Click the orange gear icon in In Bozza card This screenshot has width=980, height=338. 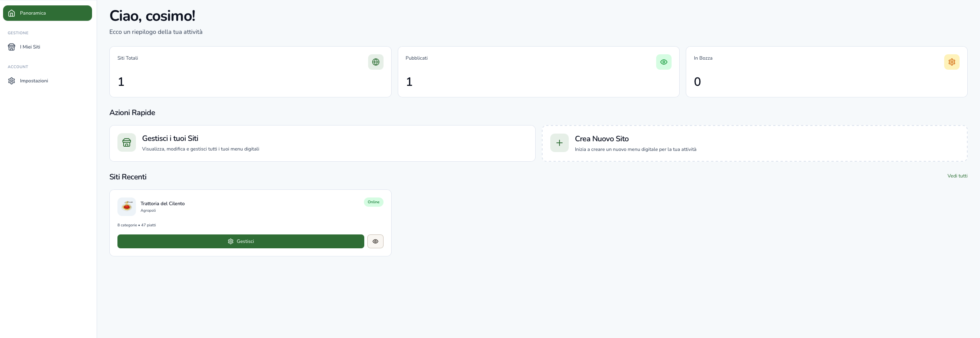(x=952, y=62)
